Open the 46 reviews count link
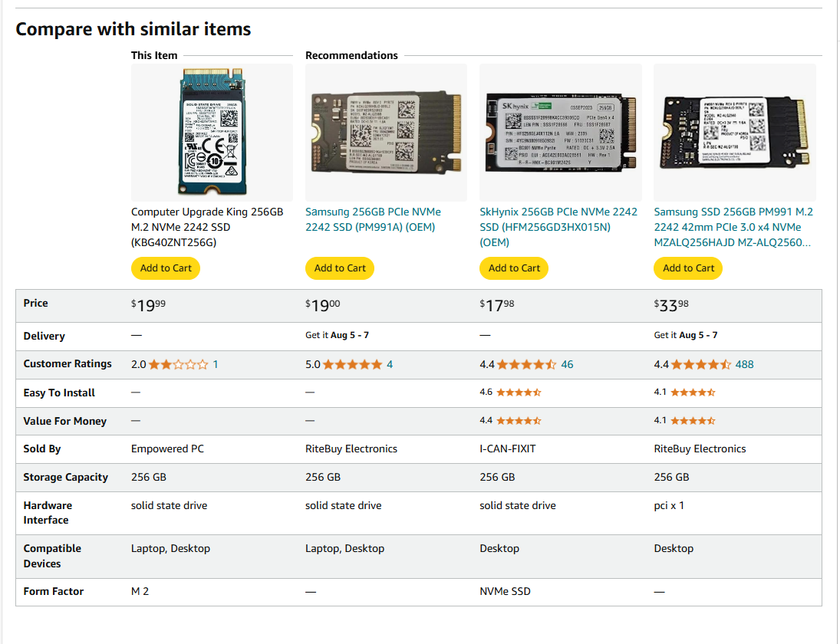 pyautogui.click(x=567, y=365)
